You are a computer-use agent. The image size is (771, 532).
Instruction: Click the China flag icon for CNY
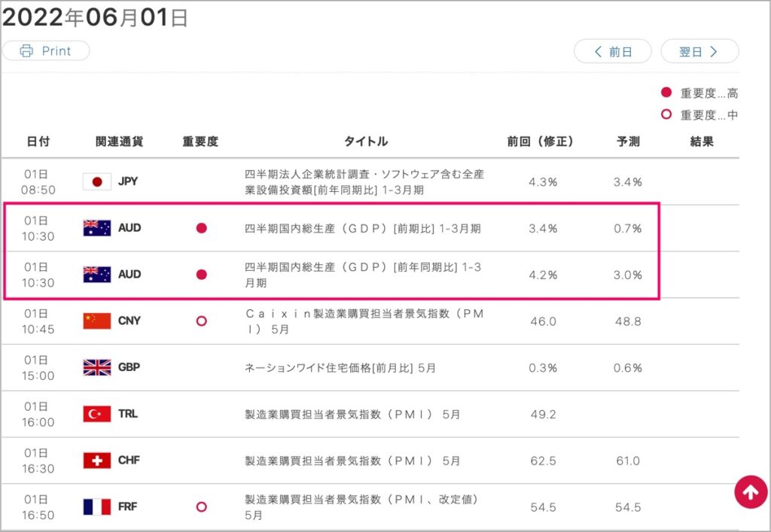pyautogui.click(x=97, y=321)
